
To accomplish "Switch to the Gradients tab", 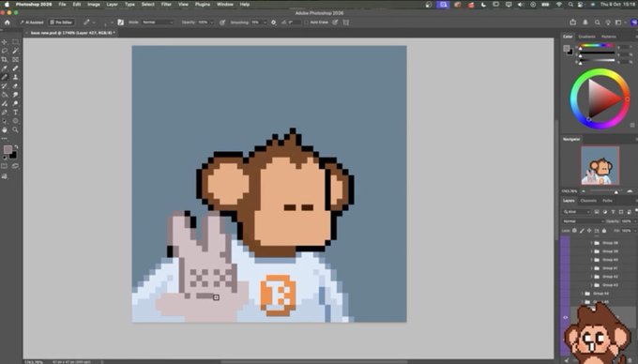I will (586, 37).
